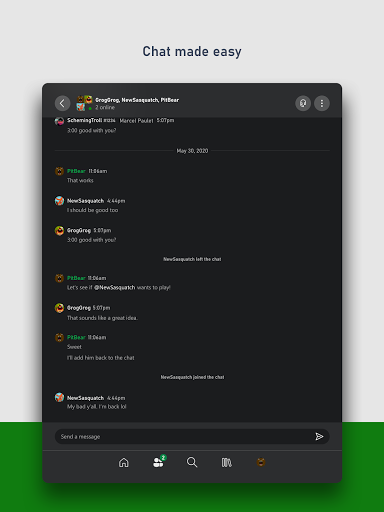Open the chat options three-dot menu
384x512 pixels.
coord(322,103)
